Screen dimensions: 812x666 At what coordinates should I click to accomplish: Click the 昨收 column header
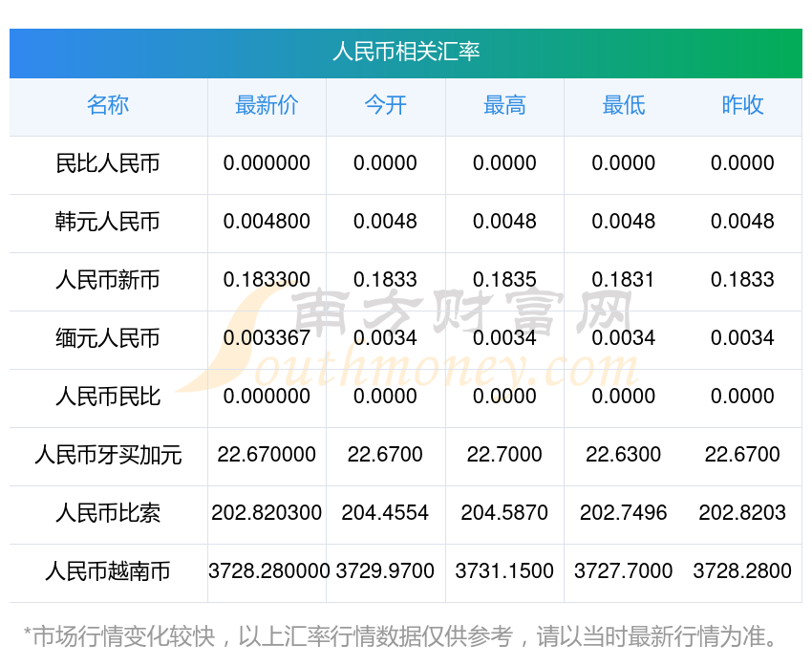pyautogui.click(x=742, y=106)
